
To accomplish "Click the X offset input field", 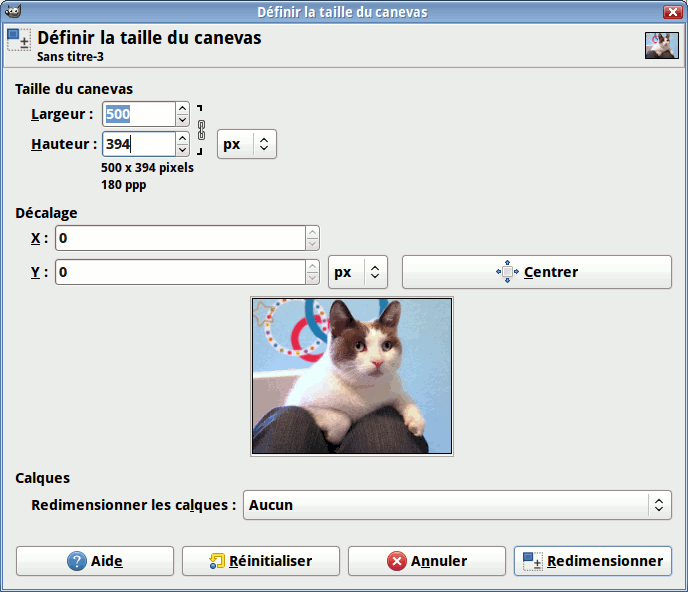I will pos(180,238).
